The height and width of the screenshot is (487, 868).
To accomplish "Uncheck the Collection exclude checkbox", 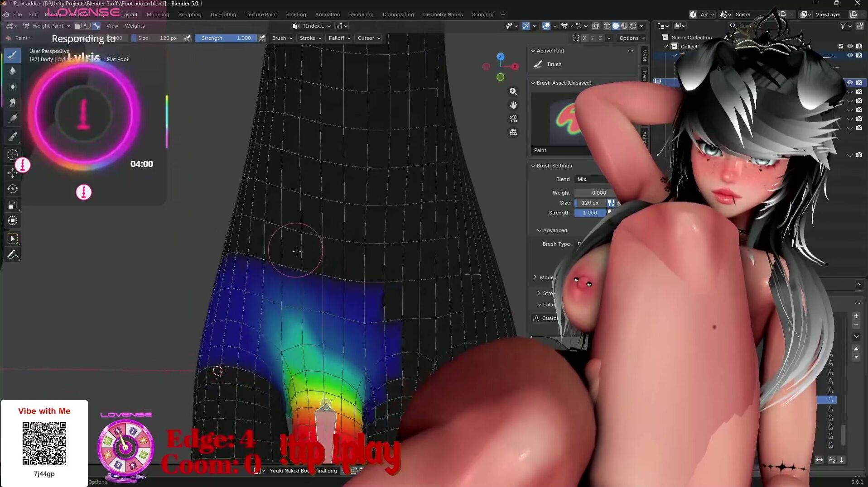I will coord(841,46).
